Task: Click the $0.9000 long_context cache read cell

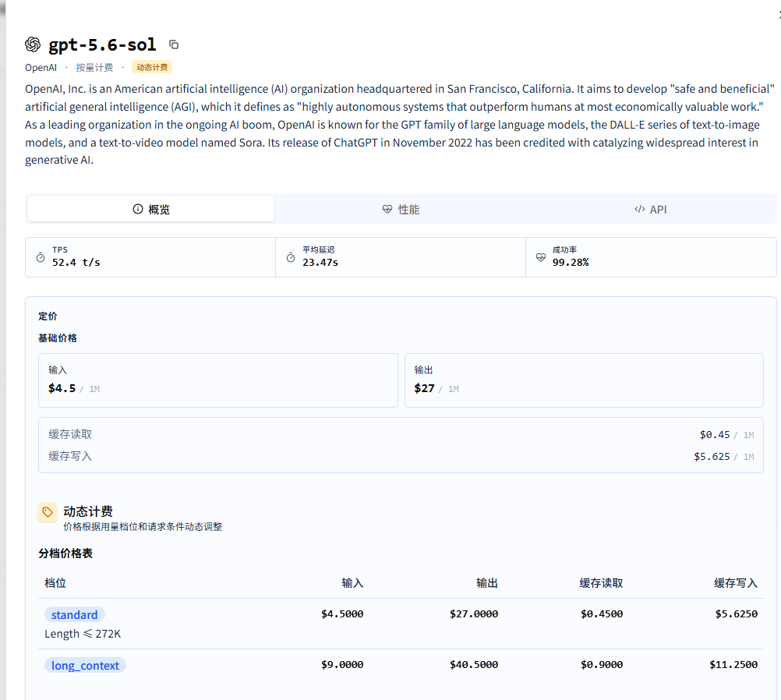Action: (602, 665)
